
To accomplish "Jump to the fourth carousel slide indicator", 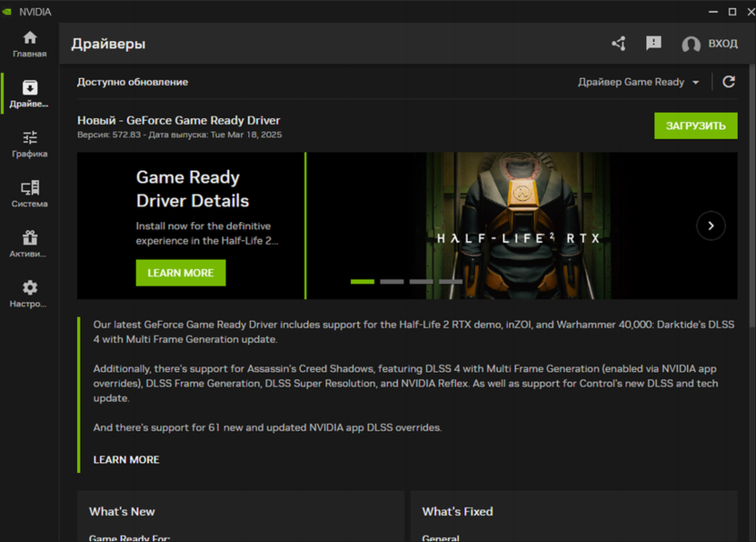I will (451, 282).
